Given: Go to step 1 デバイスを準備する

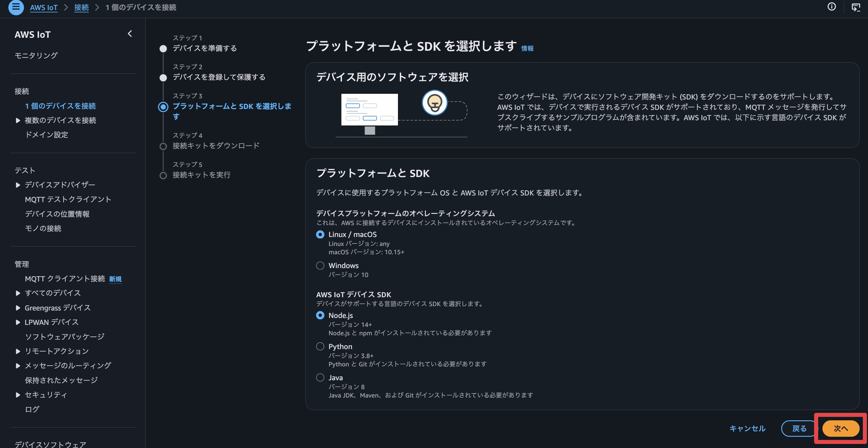Looking at the screenshot, I should [204, 48].
